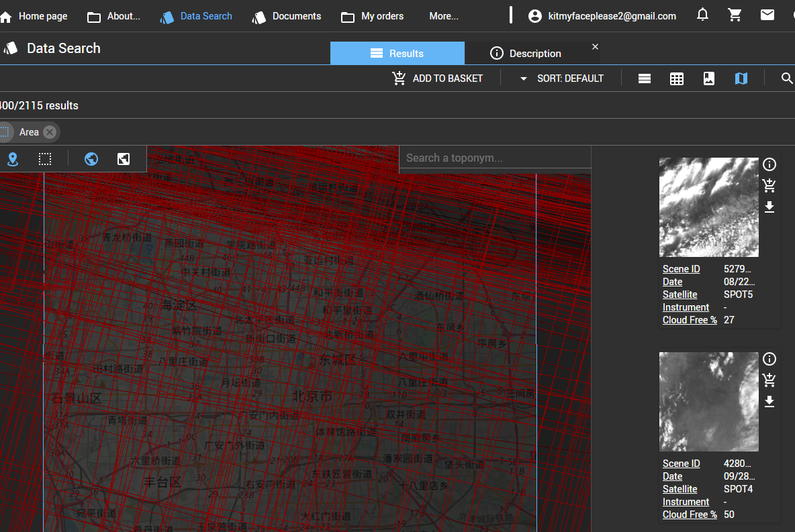This screenshot has height=532, width=795.
Task: Select the map pin location tool
Action: [13, 159]
